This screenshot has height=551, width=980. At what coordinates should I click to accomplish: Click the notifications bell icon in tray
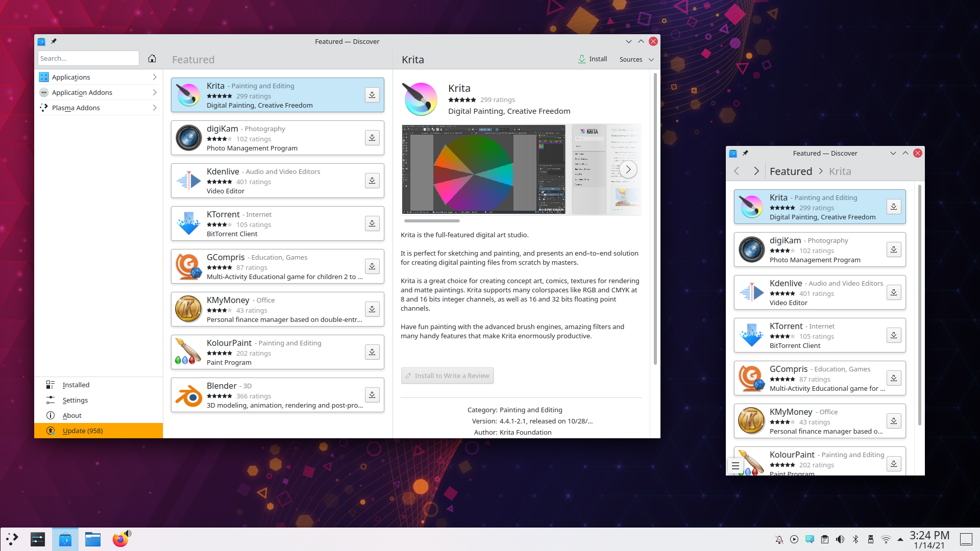[x=779, y=539]
